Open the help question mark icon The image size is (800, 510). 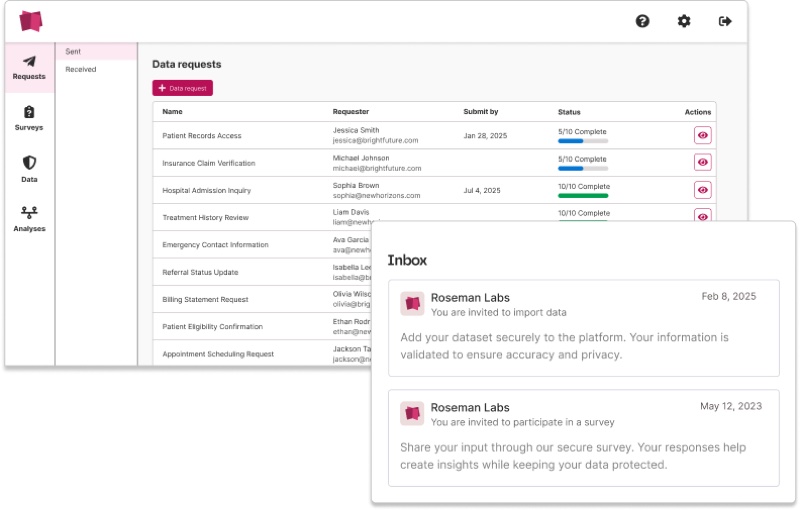tap(642, 21)
